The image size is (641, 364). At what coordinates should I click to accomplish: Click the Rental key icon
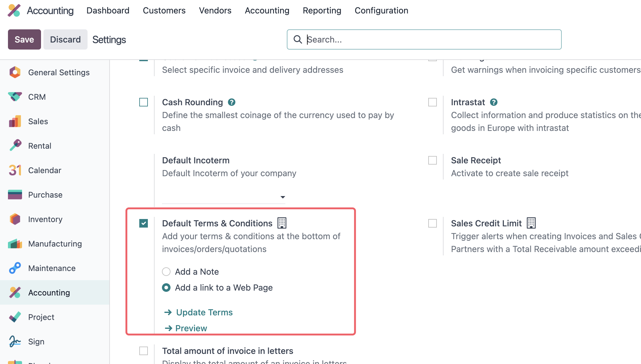pos(15,146)
